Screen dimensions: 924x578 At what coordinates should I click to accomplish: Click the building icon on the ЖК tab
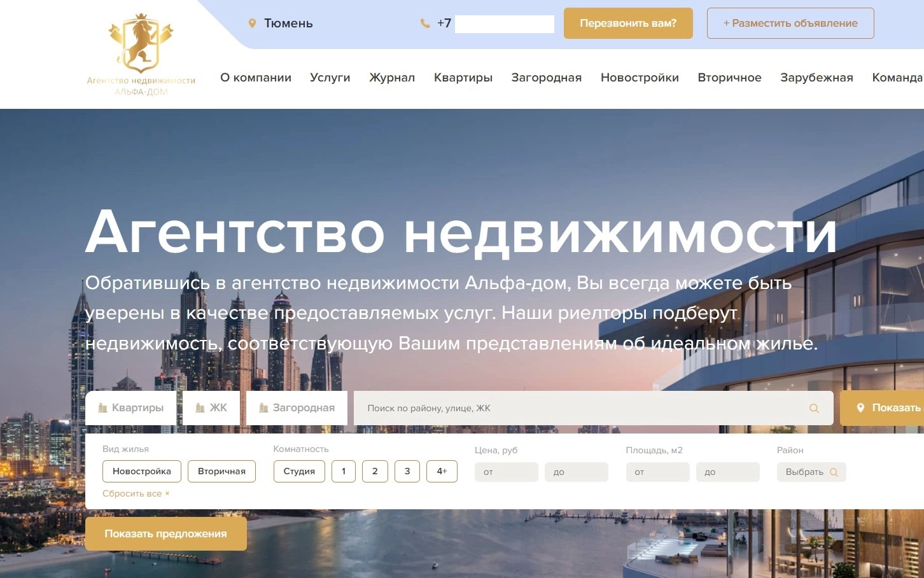[x=200, y=407]
